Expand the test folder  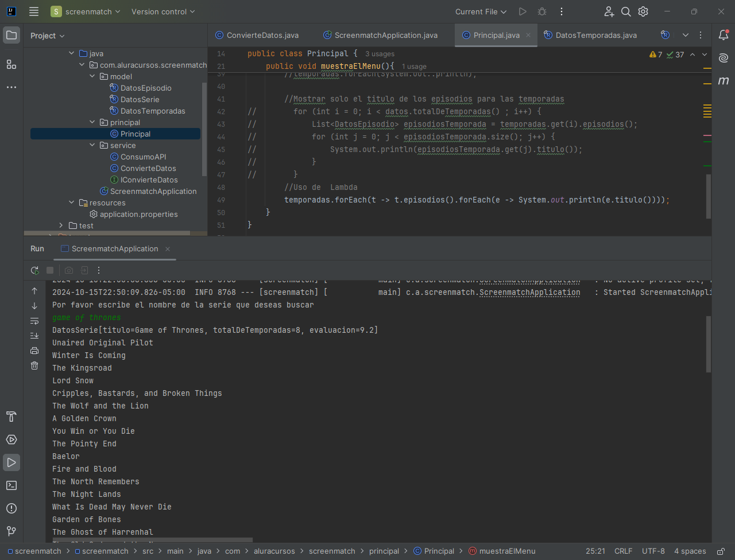tap(61, 225)
